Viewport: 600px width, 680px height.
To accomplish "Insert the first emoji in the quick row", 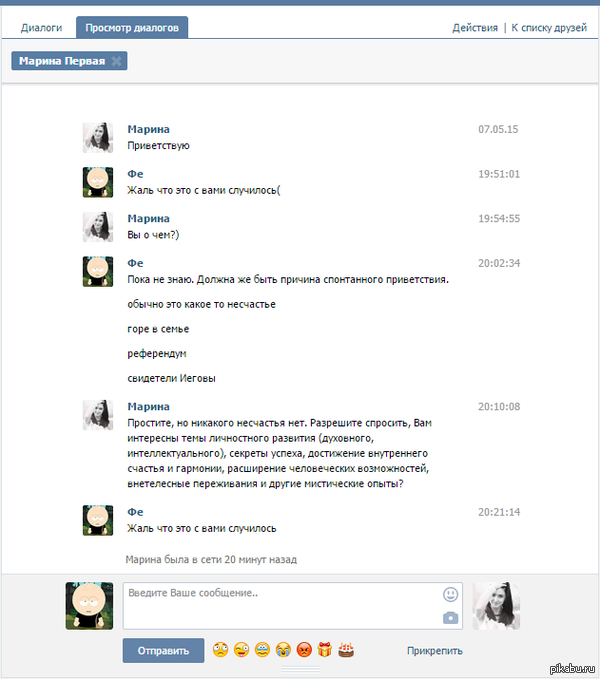I will pyautogui.click(x=220, y=651).
